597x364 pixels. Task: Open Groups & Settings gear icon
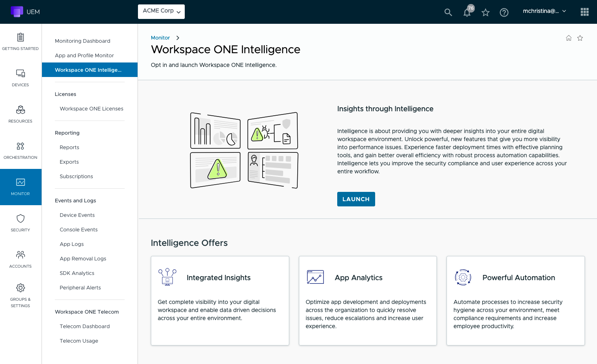pyautogui.click(x=21, y=295)
